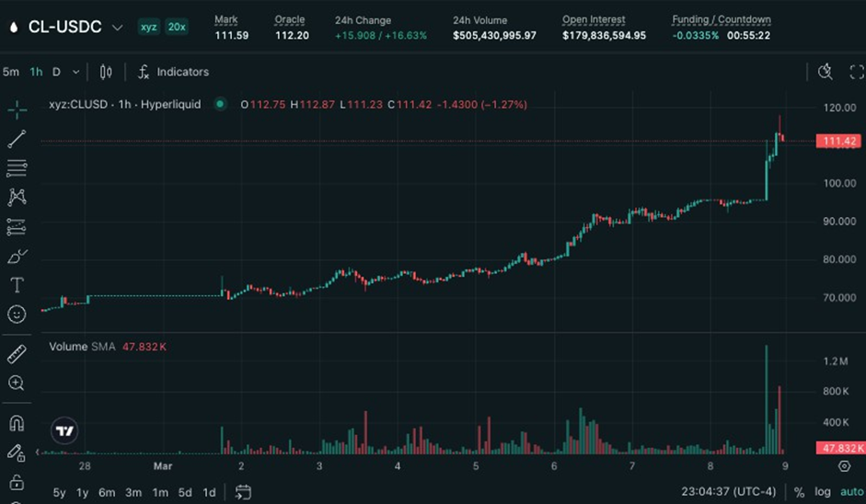Choose the text annotation tool
Viewport: 866px width, 504px height.
17,285
